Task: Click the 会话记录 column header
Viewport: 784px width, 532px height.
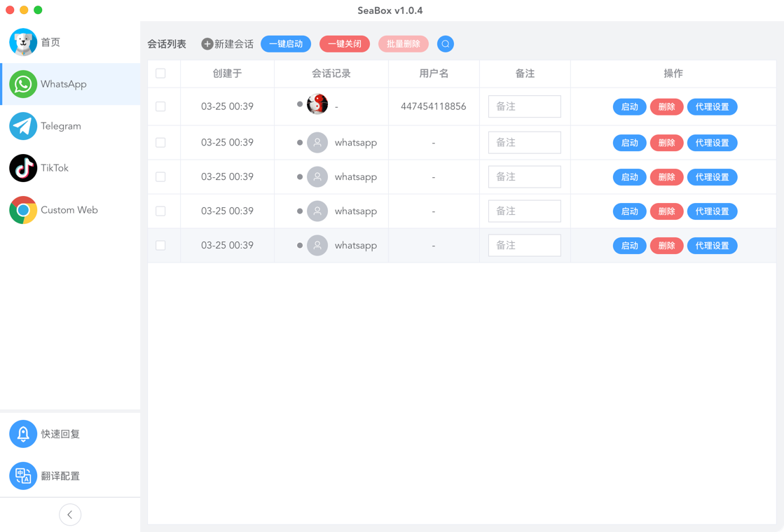Action: point(331,73)
